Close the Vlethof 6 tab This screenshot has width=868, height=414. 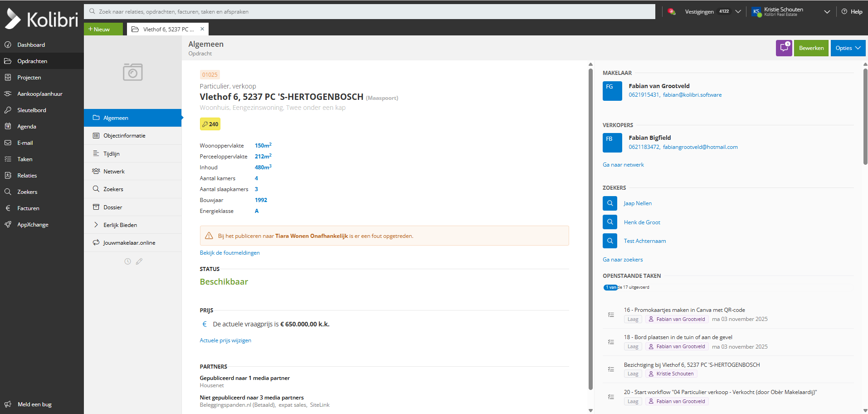[x=202, y=29]
